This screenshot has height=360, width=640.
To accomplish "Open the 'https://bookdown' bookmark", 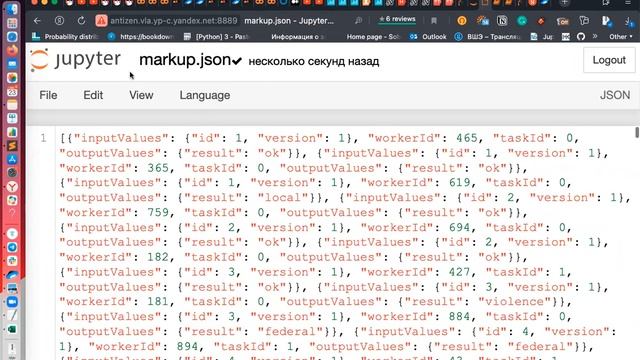I will [x=141, y=37].
